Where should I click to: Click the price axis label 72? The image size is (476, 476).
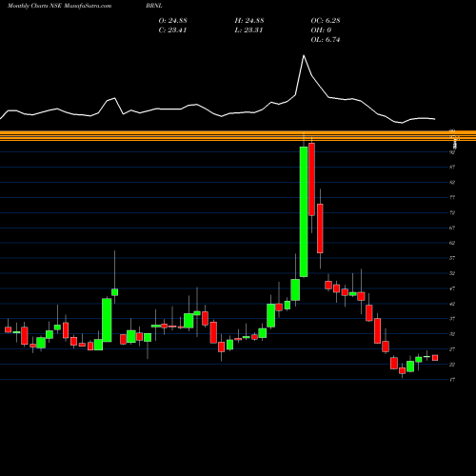452,212
